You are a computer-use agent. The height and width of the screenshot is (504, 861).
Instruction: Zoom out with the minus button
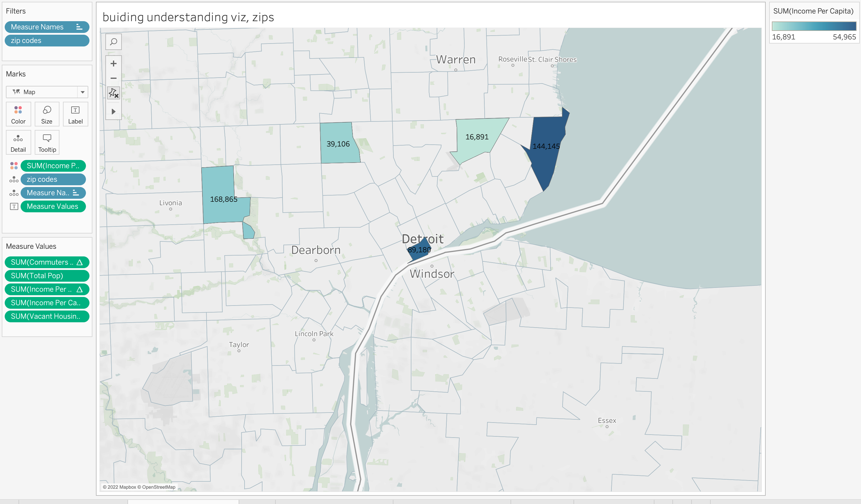click(x=113, y=78)
